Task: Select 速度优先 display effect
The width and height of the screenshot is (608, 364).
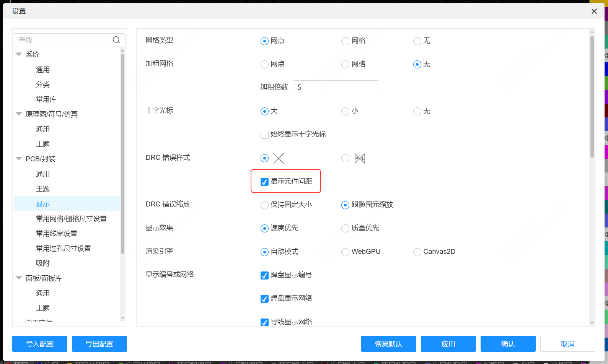Action: 264,228
